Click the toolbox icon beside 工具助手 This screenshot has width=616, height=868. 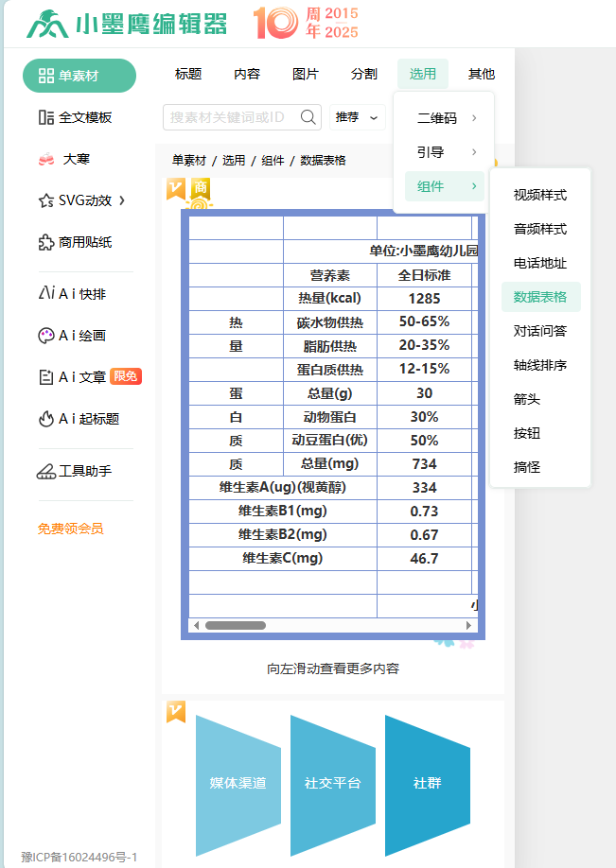point(46,471)
